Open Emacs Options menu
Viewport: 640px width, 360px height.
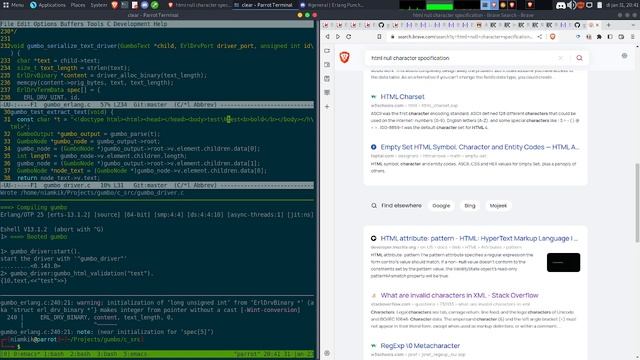[x=45, y=24]
